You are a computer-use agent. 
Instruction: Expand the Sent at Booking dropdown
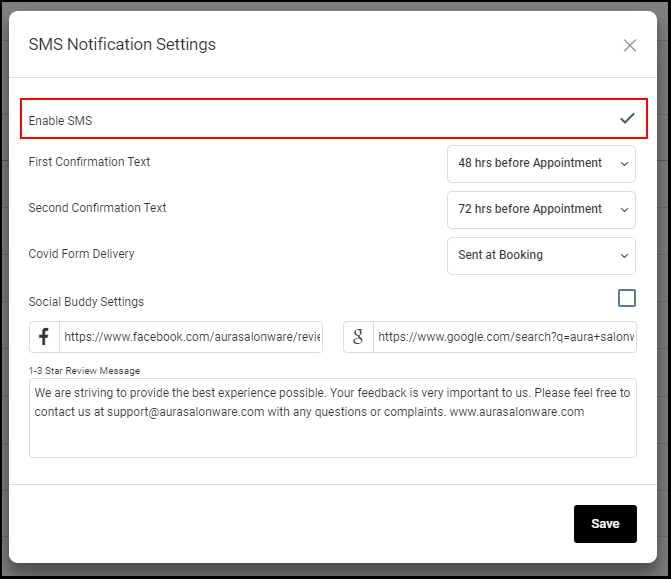click(541, 256)
